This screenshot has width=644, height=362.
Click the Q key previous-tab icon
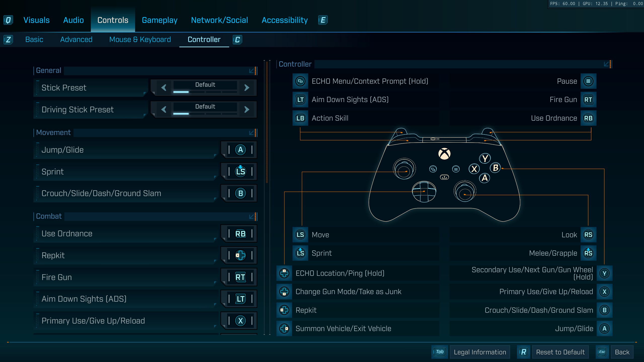(x=8, y=20)
